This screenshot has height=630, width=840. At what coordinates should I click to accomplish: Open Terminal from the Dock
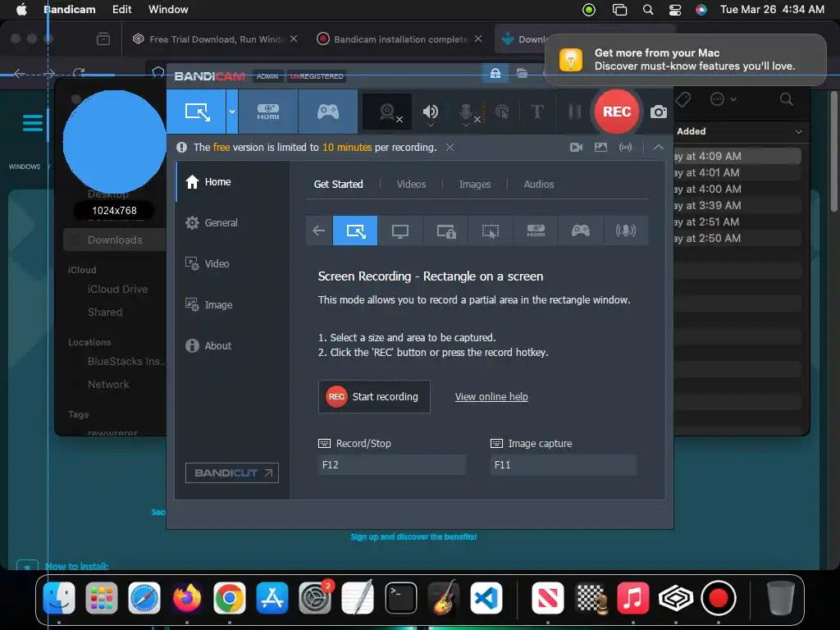tap(400, 598)
